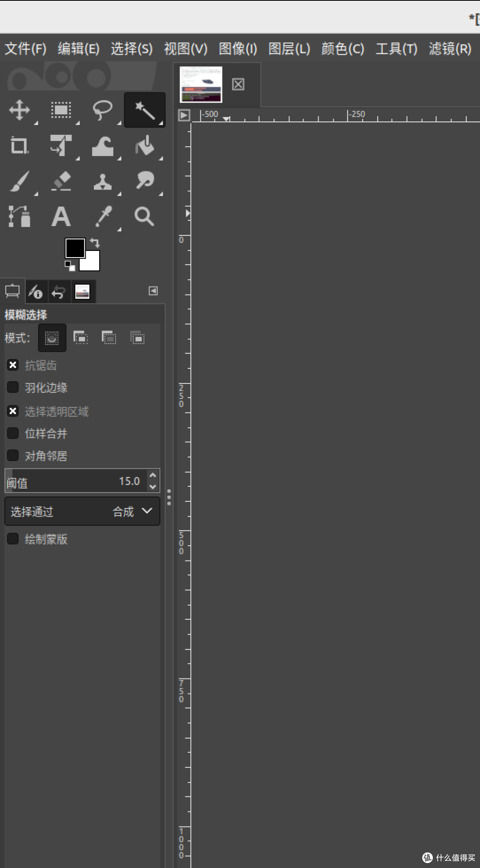Set mode to intersect with selection
This screenshot has height=868, width=480.
tap(137, 338)
